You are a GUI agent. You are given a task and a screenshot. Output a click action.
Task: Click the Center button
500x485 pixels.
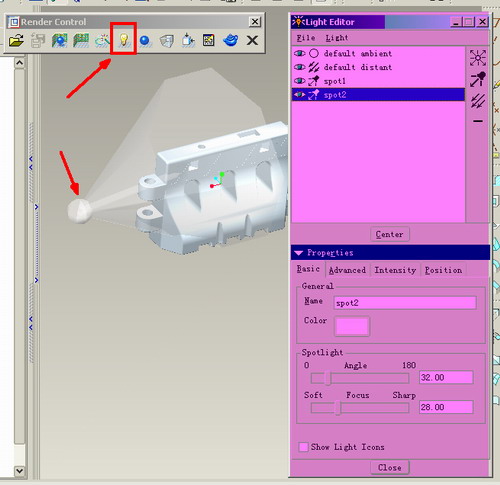390,234
